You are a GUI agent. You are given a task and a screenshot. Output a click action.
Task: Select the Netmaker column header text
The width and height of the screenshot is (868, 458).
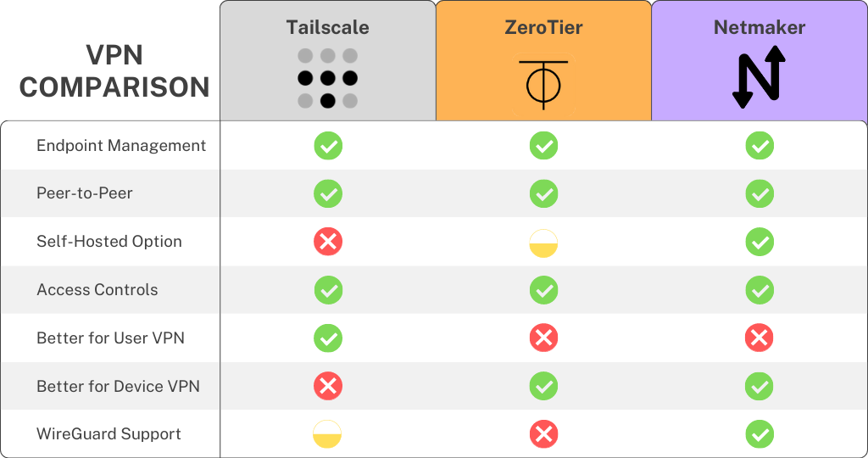tap(759, 27)
